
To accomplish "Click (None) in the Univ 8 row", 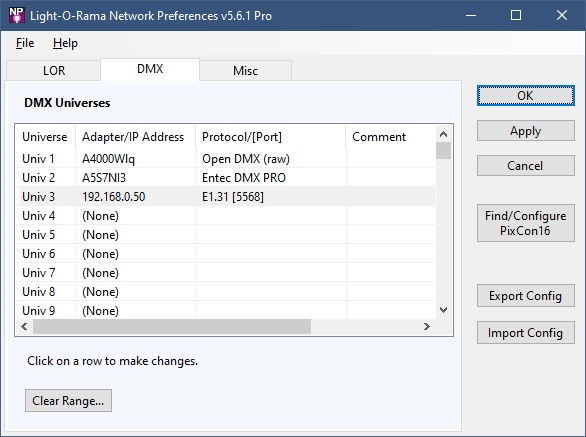I will click(x=101, y=292).
